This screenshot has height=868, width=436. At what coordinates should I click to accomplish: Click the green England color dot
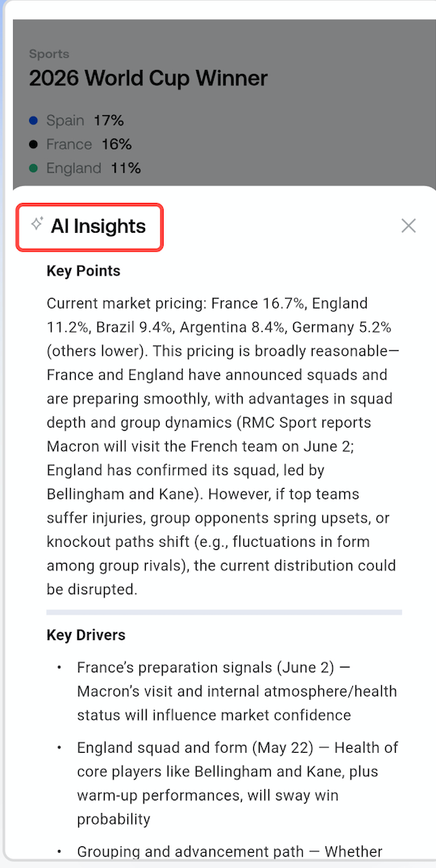point(33,168)
